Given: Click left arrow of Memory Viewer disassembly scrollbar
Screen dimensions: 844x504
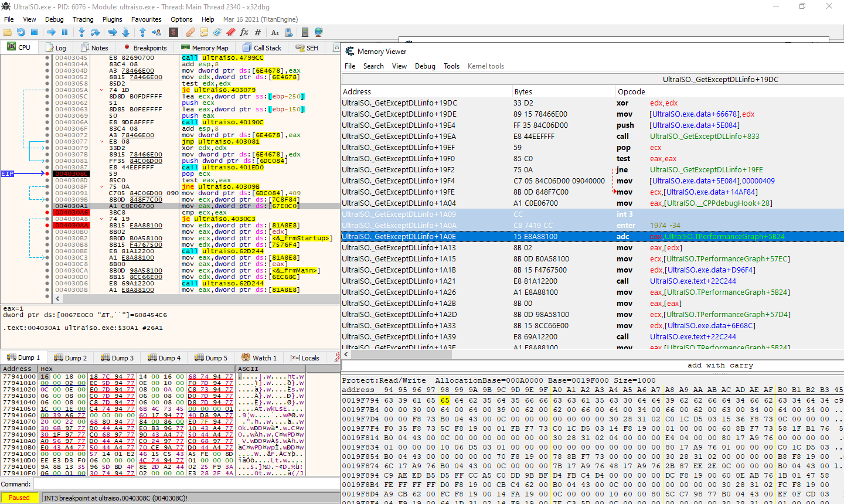Looking at the screenshot, I should point(346,354).
